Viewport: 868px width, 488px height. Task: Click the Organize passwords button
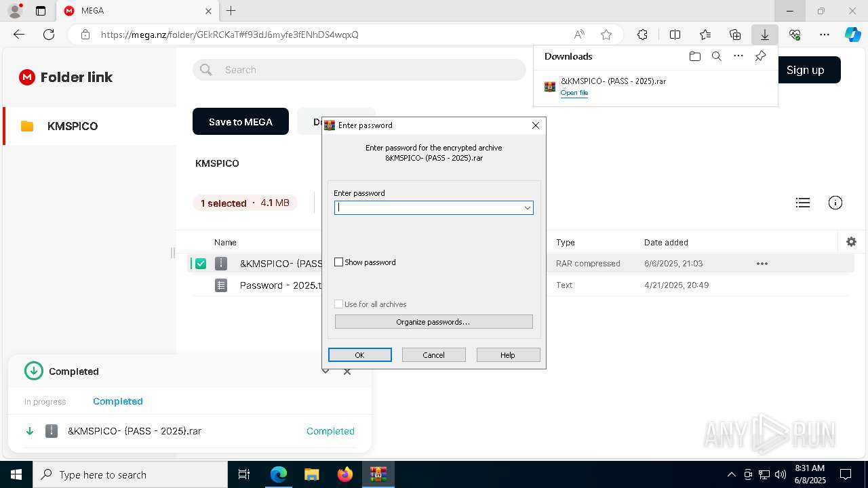pos(433,322)
